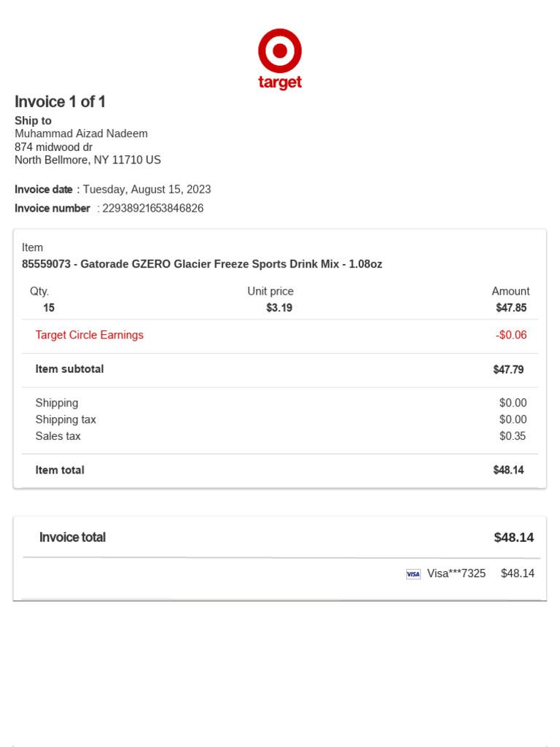Click the recipient name Muhammad Aizad Nadeem
This screenshot has width=560, height=747.
click(x=81, y=133)
